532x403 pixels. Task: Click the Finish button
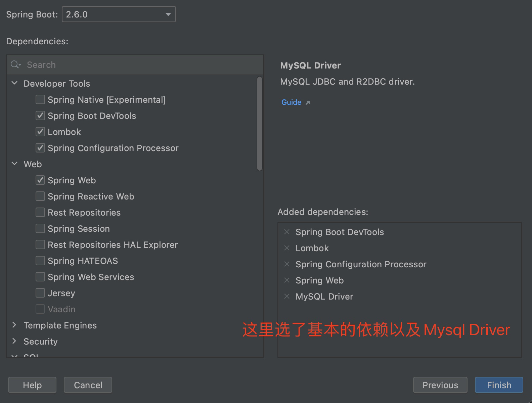coord(499,385)
